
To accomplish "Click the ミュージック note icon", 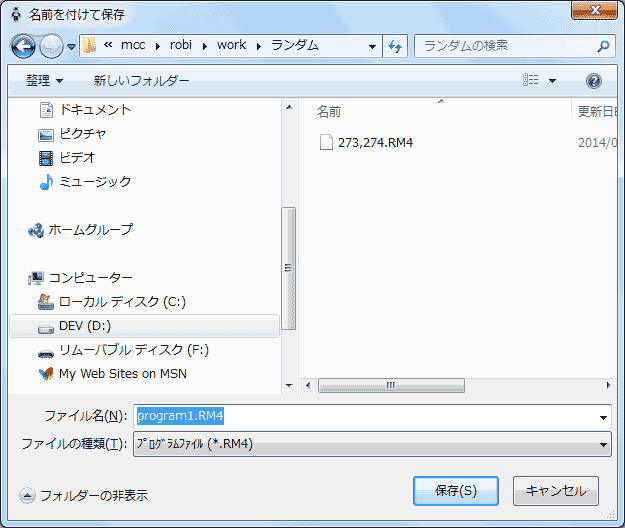I will 46,182.
